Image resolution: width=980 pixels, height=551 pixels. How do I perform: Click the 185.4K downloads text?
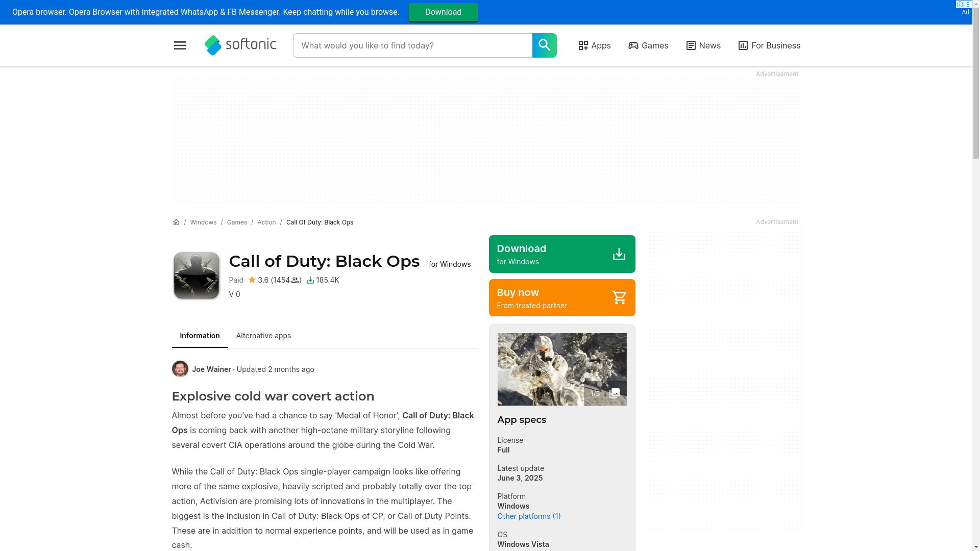pos(328,280)
